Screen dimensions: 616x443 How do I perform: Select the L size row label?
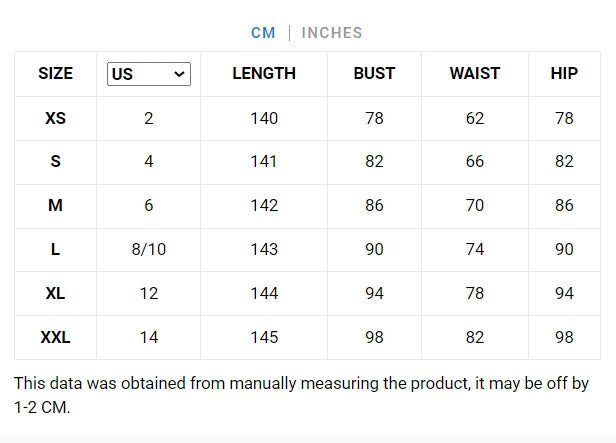click(x=56, y=250)
